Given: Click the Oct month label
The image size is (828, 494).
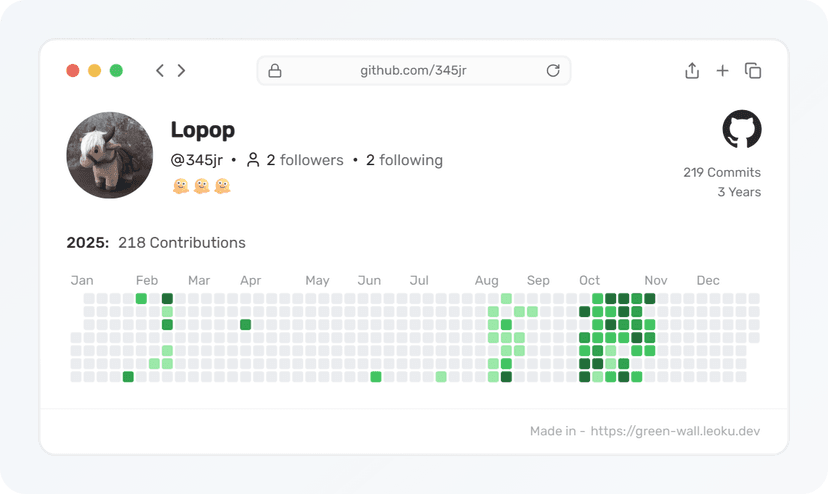Looking at the screenshot, I should [590, 281].
